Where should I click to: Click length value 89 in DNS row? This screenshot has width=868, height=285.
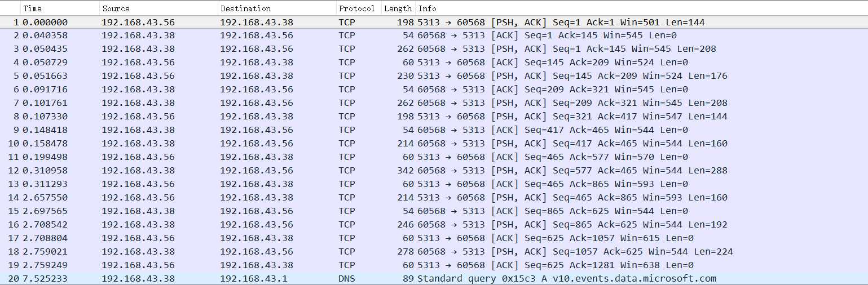408,278
